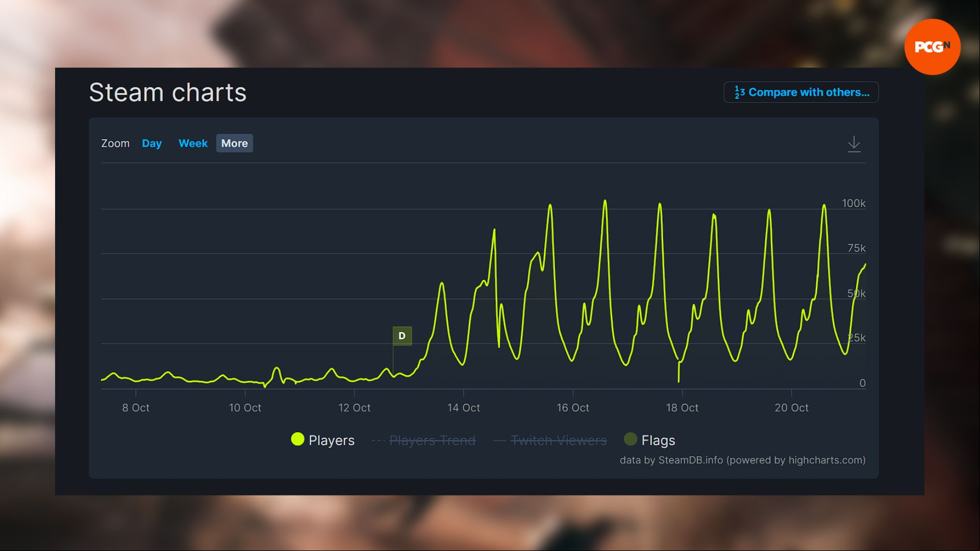Screen dimensions: 980x551
Task: Click the 20 Oct axis label
Action: click(x=791, y=408)
